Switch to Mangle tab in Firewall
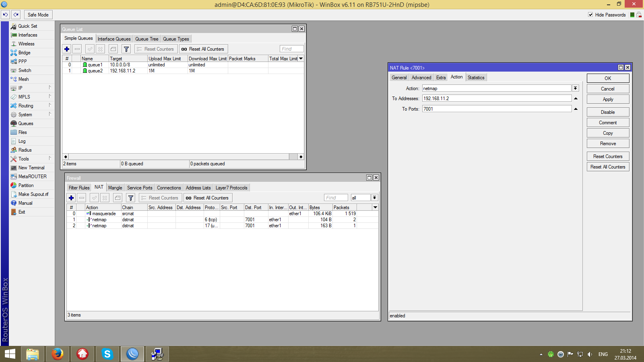 (115, 188)
